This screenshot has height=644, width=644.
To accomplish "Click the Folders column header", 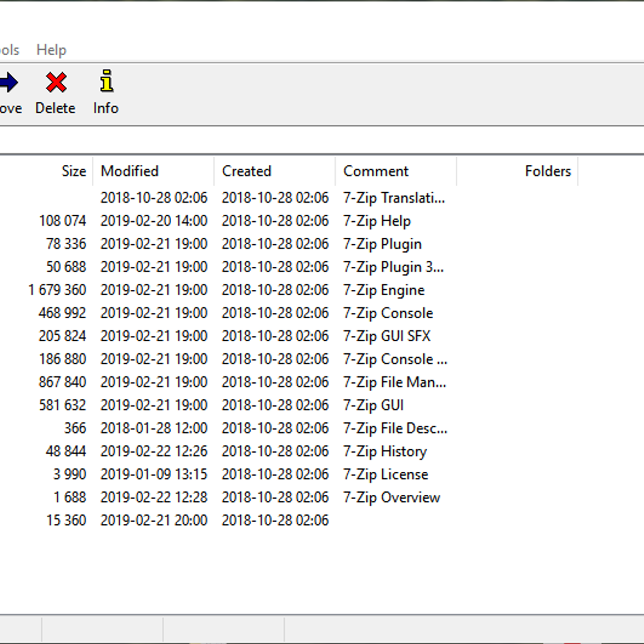I will coord(547,171).
